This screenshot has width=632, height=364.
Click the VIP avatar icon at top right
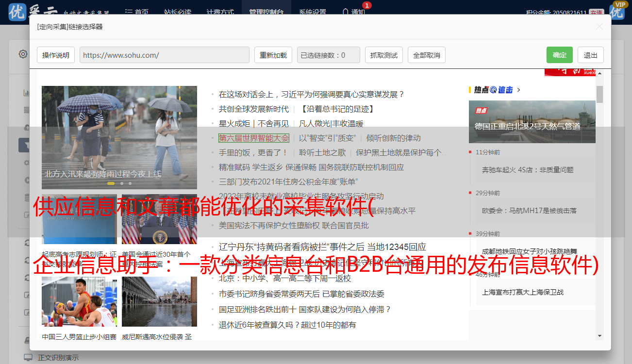point(617,11)
